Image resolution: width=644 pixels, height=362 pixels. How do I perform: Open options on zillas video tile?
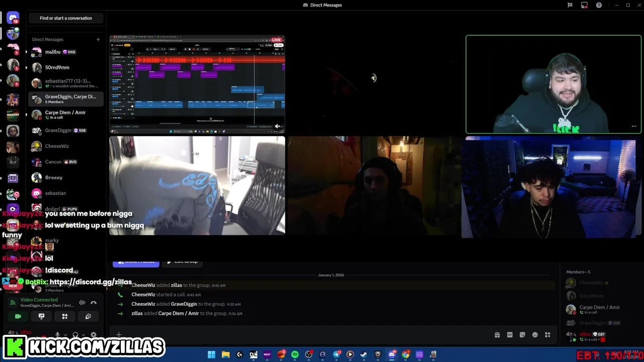(x=634, y=126)
